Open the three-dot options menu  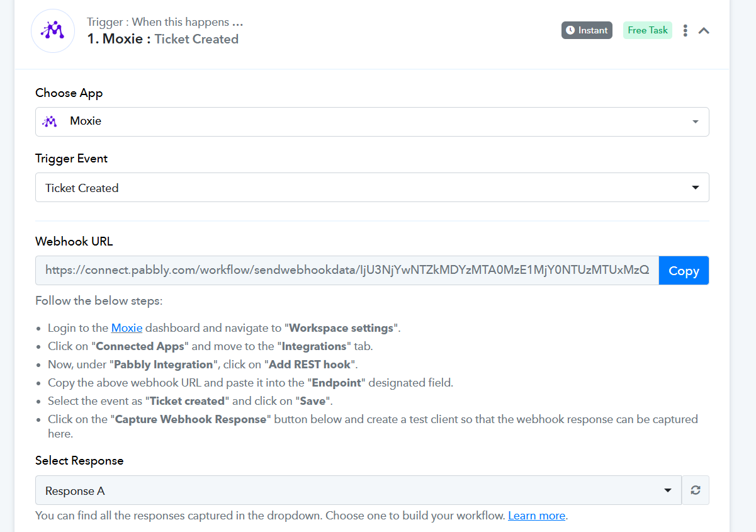685,30
